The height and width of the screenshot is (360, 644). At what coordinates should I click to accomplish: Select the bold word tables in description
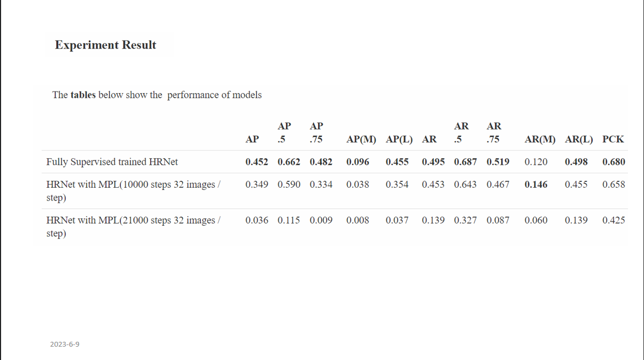tap(83, 95)
